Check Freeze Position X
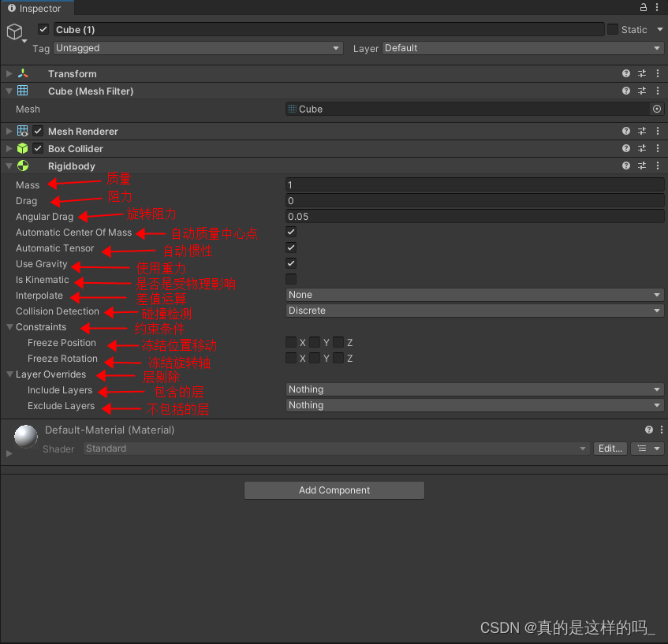The height and width of the screenshot is (644, 668). tap(290, 342)
